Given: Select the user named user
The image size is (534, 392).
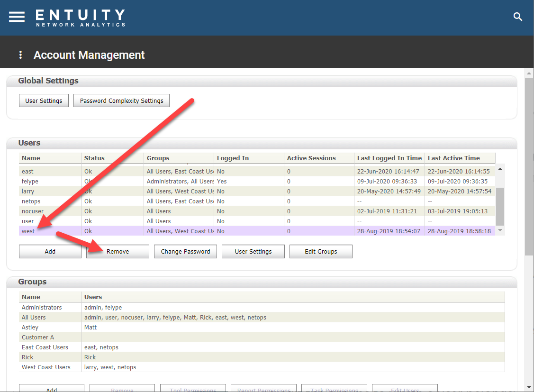Looking at the screenshot, I should [257, 221].
